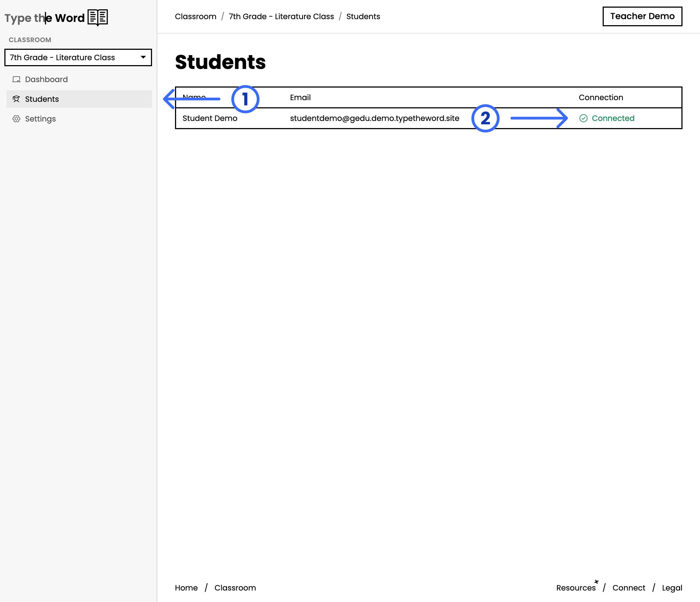Image resolution: width=700 pixels, height=602 pixels.
Task: Click the Students graduate icon in sidebar
Action: point(16,99)
